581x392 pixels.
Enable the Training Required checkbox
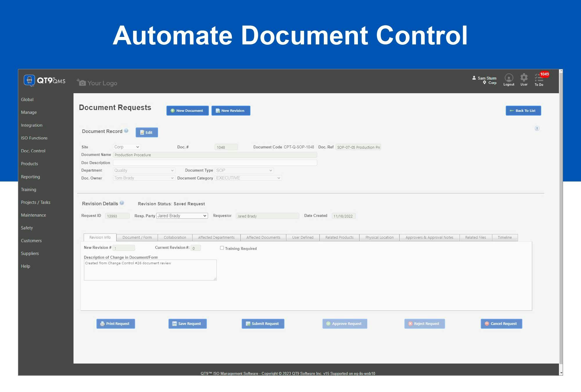click(222, 248)
